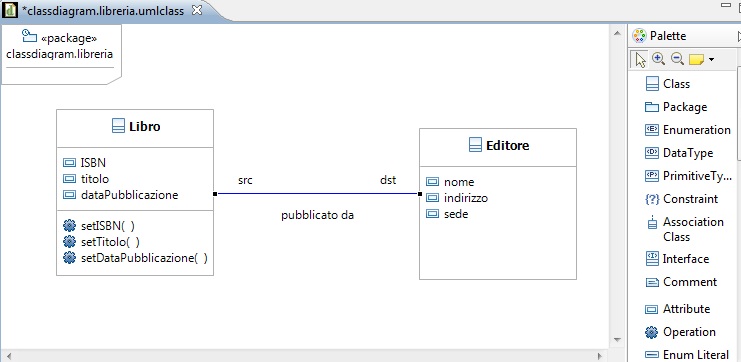Select the Libro class header
The height and width of the screenshot is (362, 741).
click(135, 127)
